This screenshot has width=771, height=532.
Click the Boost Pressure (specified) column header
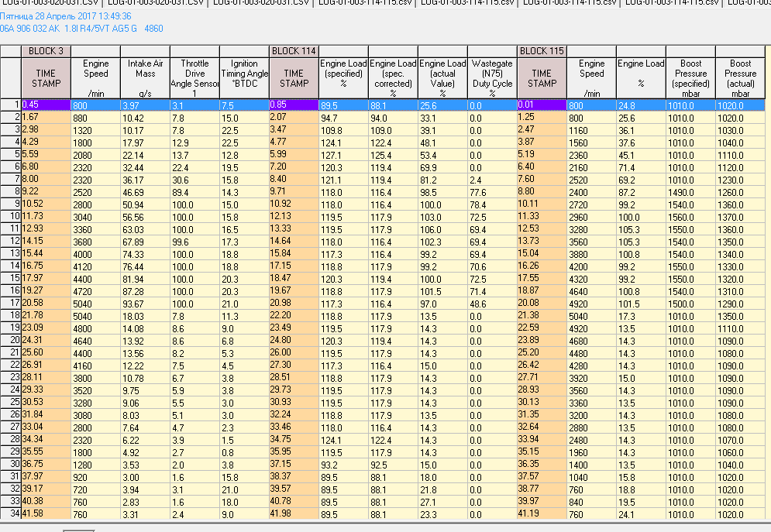(x=690, y=78)
